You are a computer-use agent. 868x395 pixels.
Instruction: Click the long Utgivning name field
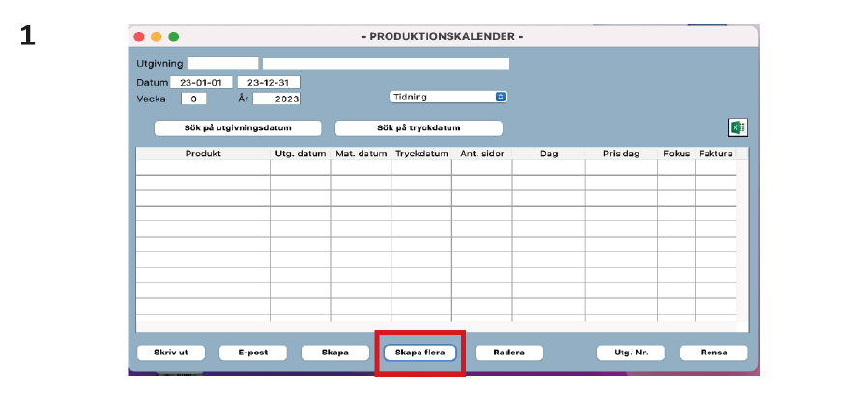[x=386, y=64]
